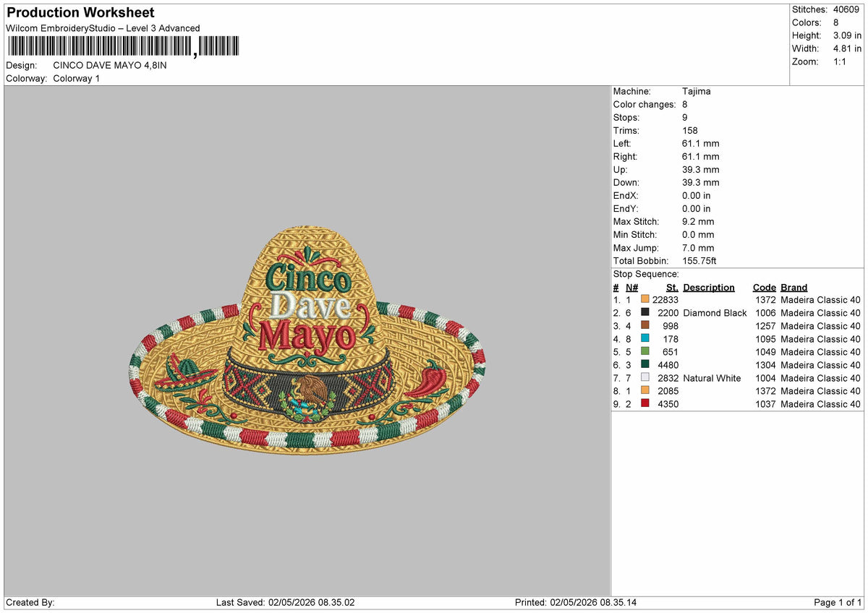This screenshot has height=613, width=868.
Task: Click the 'Stop Sequence:' heading
Action: [x=646, y=274]
